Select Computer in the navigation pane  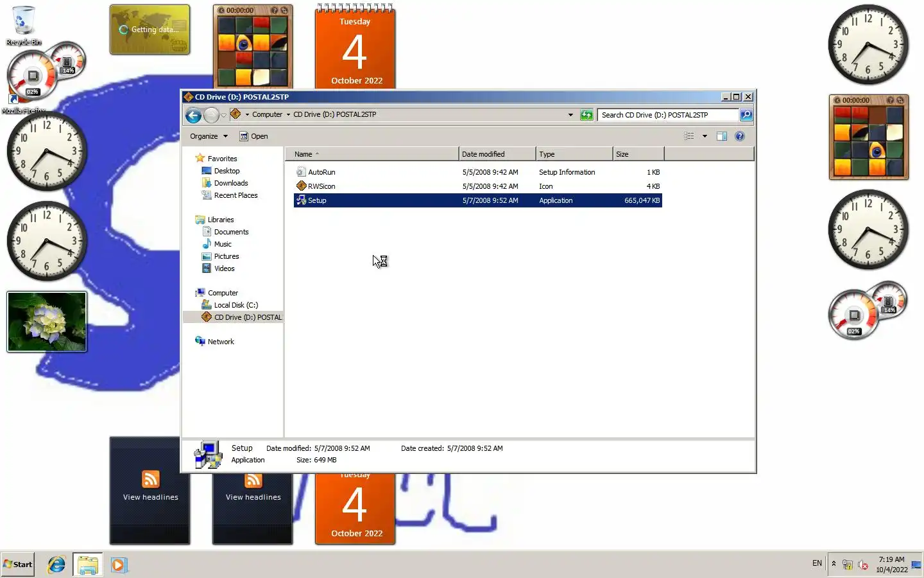(x=223, y=293)
